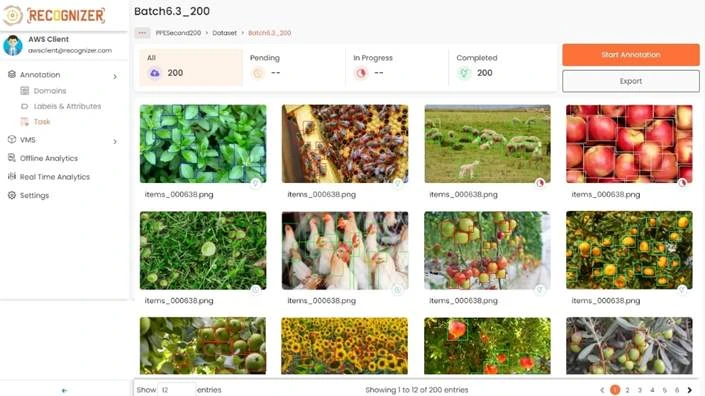This screenshot has width=705, height=396.
Task: Click the status badge on the grass thumbnail
Action: tap(255, 290)
